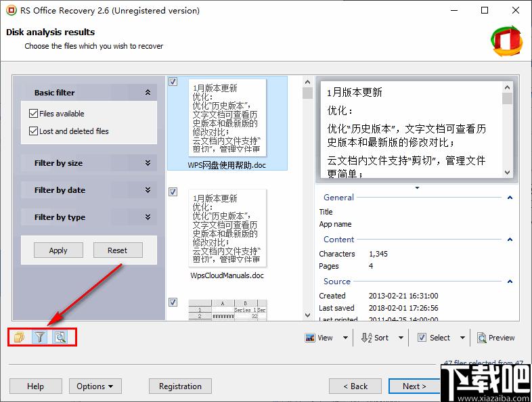Expand the Filter by date section

[148, 190]
